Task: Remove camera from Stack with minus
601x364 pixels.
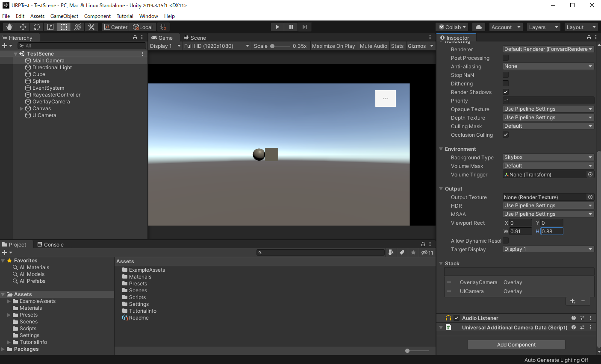Action: click(583, 301)
